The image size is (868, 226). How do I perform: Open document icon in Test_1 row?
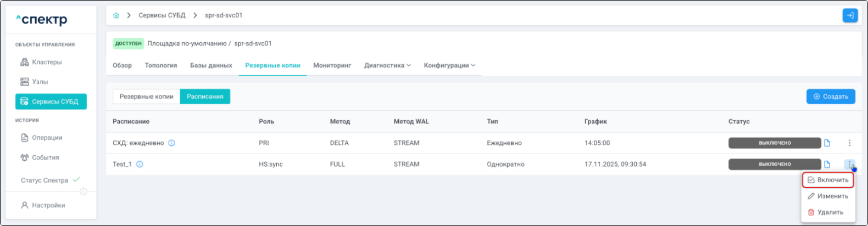coord(827,165)
